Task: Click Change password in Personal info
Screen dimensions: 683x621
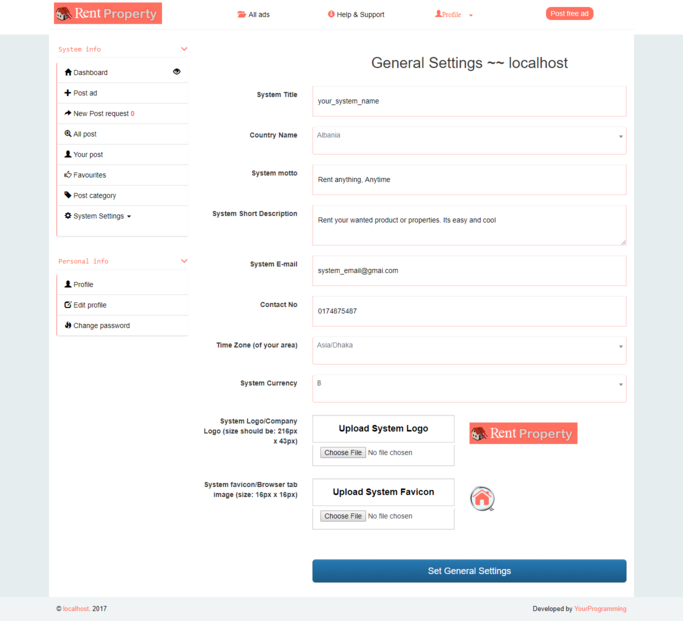Action: coord(100,326)
